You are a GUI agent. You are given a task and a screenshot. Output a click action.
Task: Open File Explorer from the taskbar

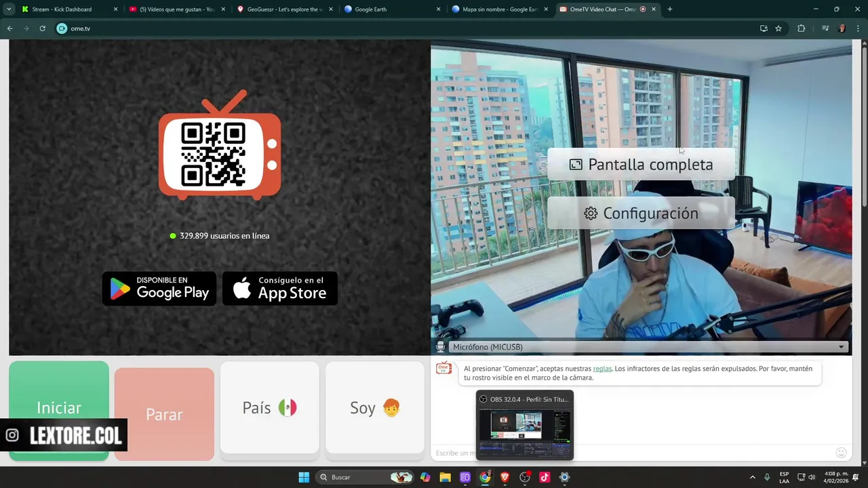(445, 477)
